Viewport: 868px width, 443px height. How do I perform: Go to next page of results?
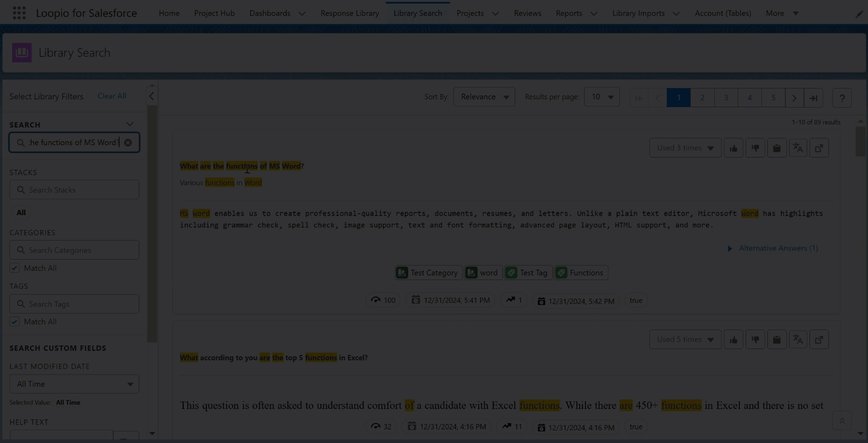coord(794,98)
